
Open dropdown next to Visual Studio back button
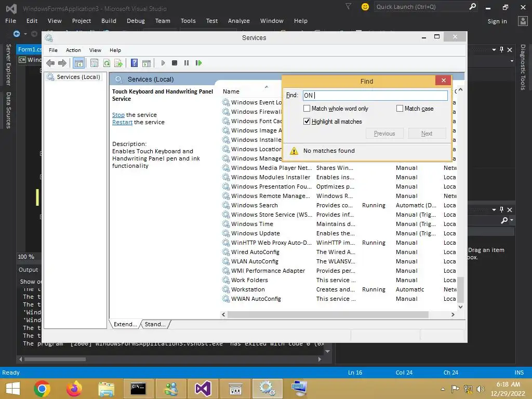(x=25, y=34)
